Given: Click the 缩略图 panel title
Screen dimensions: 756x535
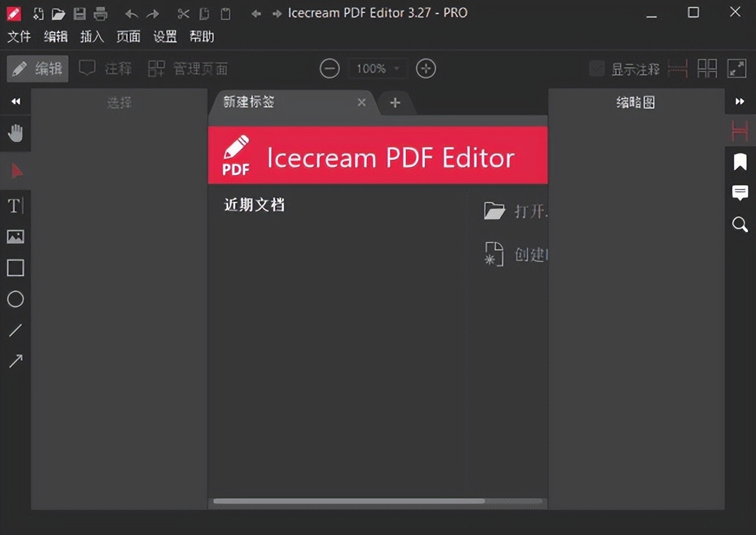Looking at the screenshot, I should click(636, 102).
